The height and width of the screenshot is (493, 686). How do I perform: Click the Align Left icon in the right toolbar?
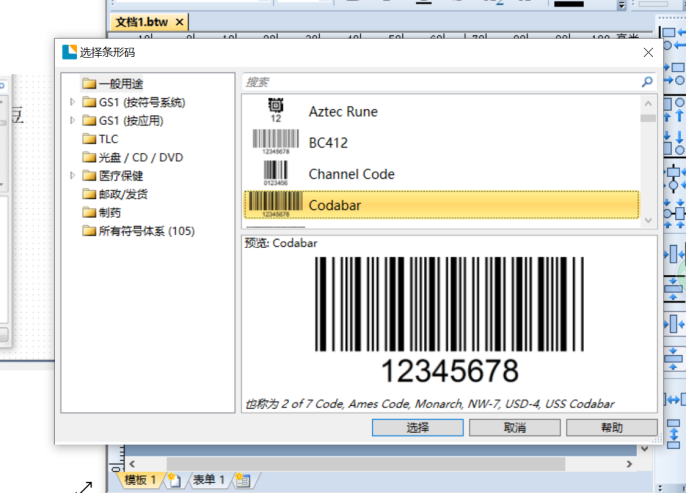click(674, 38)
